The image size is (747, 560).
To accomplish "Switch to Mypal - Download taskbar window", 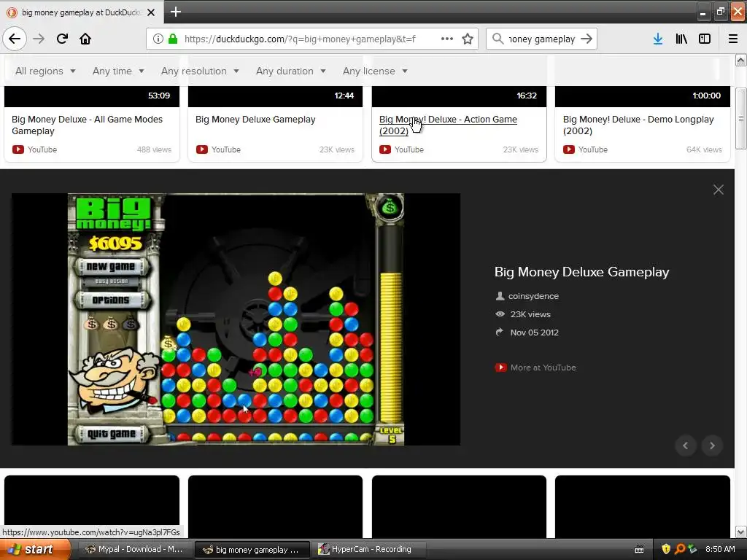I will [x=135, y=549].
